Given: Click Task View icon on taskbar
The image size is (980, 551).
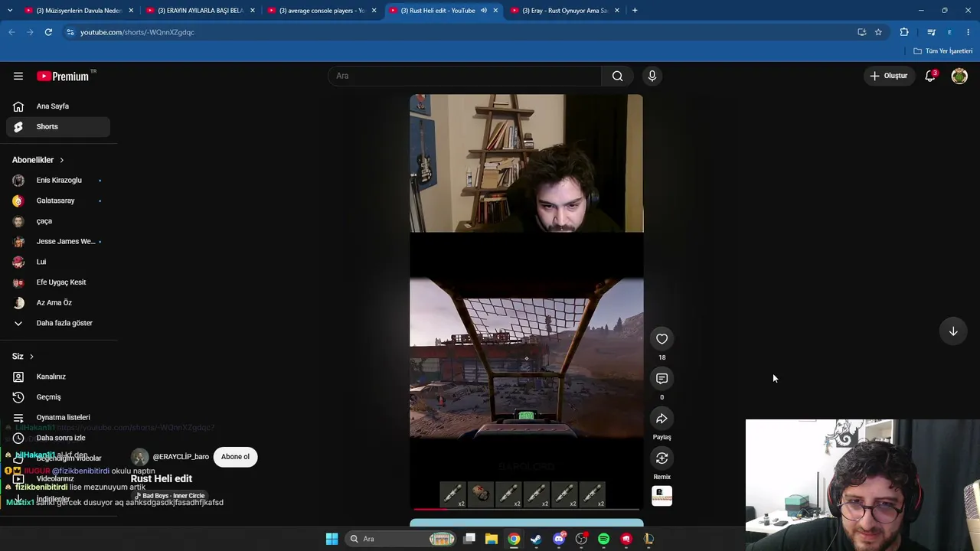Looking at the screenshot, I should (469, 539).
